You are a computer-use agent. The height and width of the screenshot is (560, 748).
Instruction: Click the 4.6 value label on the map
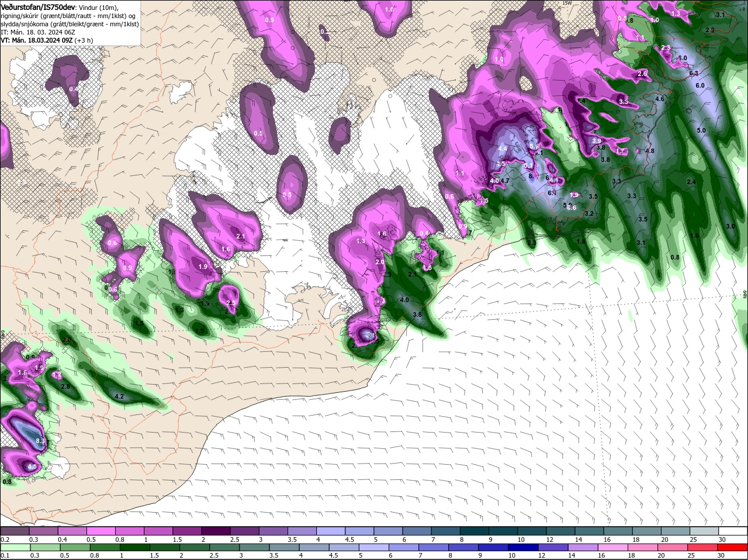tap(660, 99)
